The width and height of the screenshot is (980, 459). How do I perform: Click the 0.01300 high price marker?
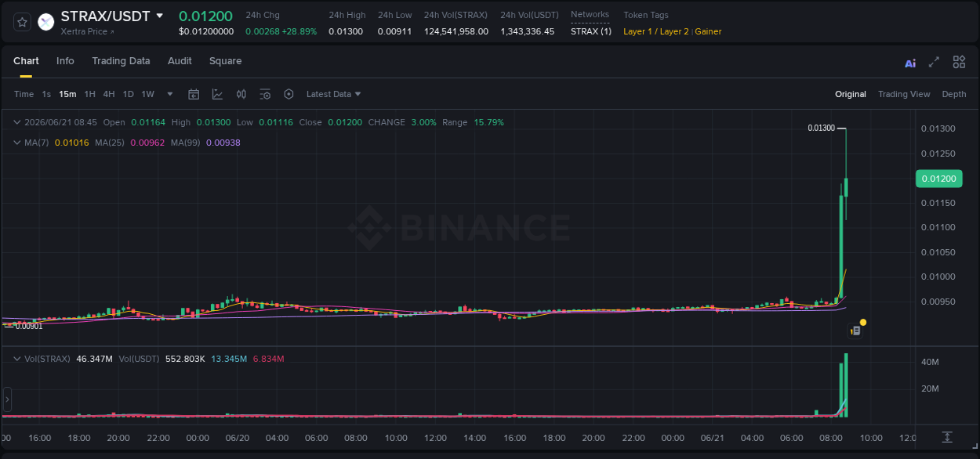click(x=821, y=128)
